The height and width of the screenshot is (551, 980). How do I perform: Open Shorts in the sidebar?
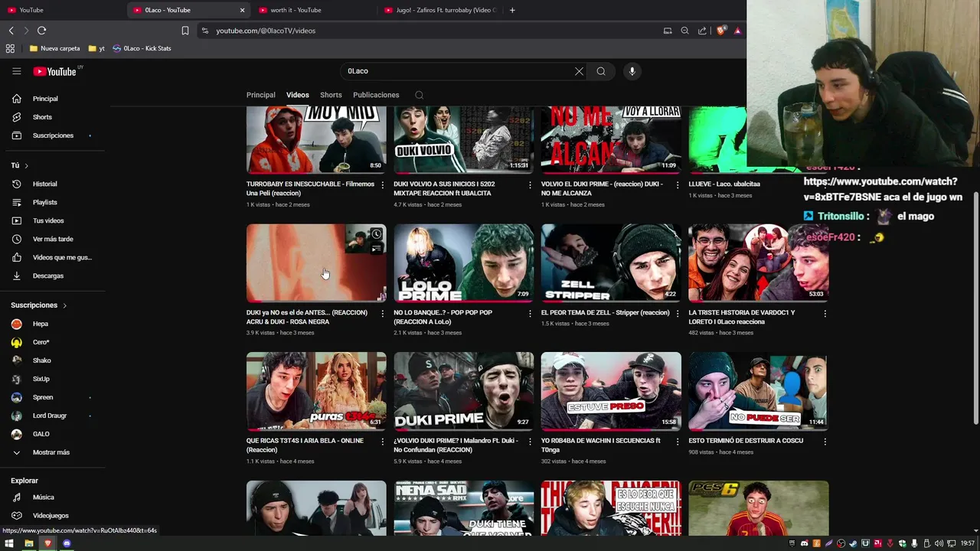pyautogui.click(x=42, y=117)
